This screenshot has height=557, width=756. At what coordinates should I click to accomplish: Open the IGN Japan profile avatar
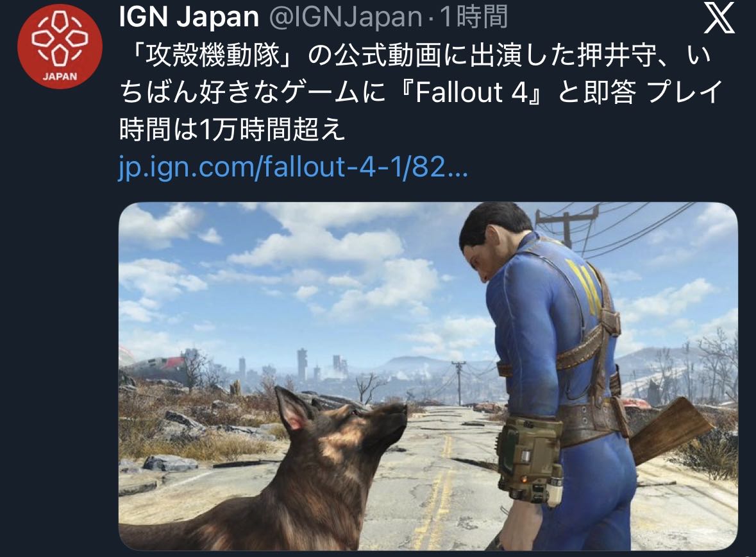pyautogui.click(x=60, y=47)
